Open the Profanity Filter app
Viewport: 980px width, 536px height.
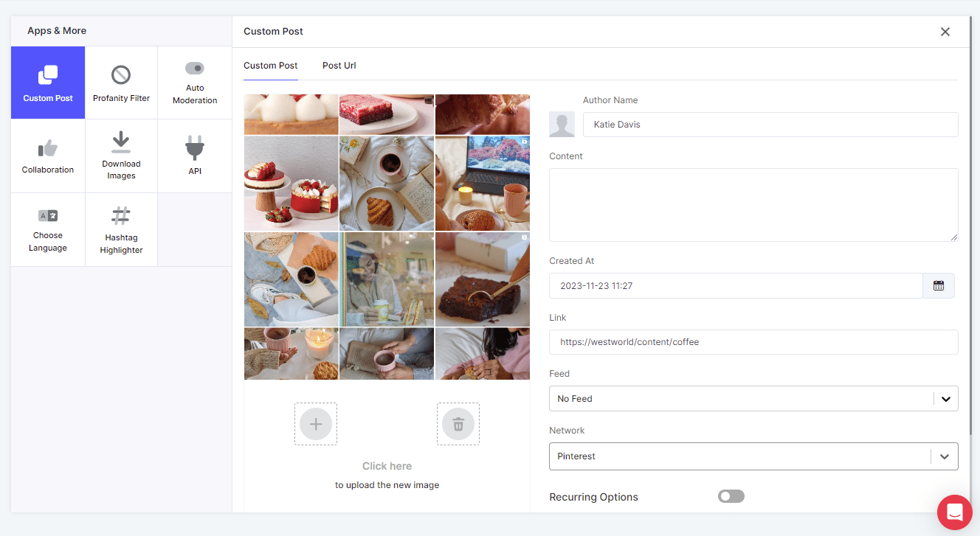tap(121, 83)
